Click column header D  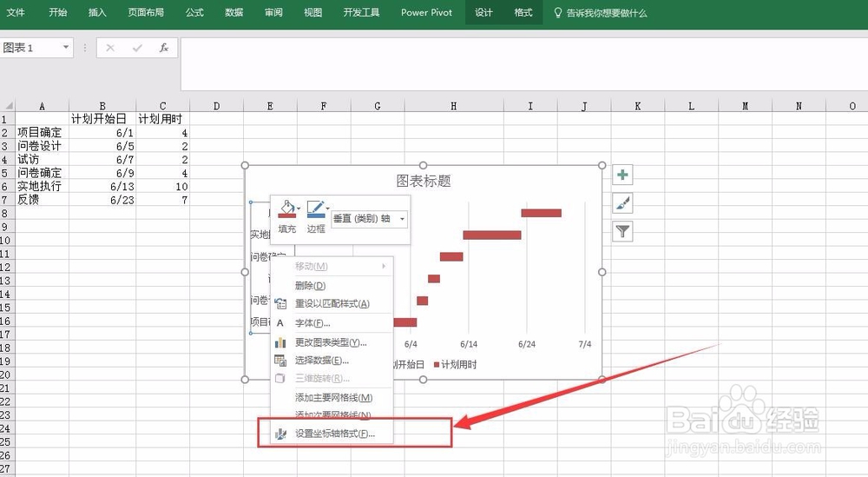point(216,106)
